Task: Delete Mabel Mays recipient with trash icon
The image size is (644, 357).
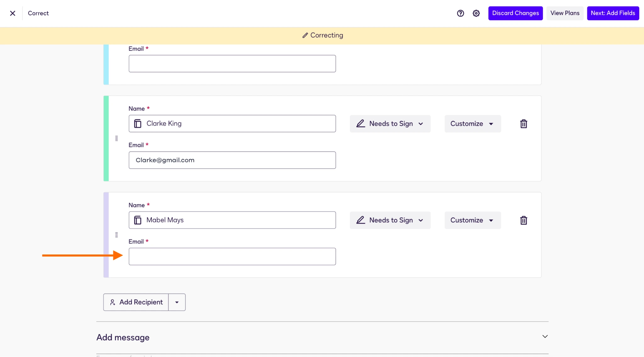Action: (x=524, y=220)
